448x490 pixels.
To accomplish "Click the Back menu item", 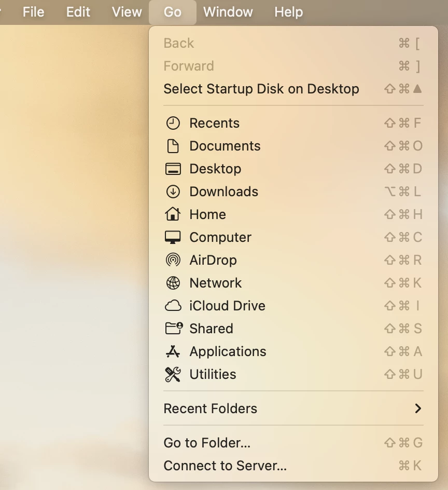I will coord(293,43).
